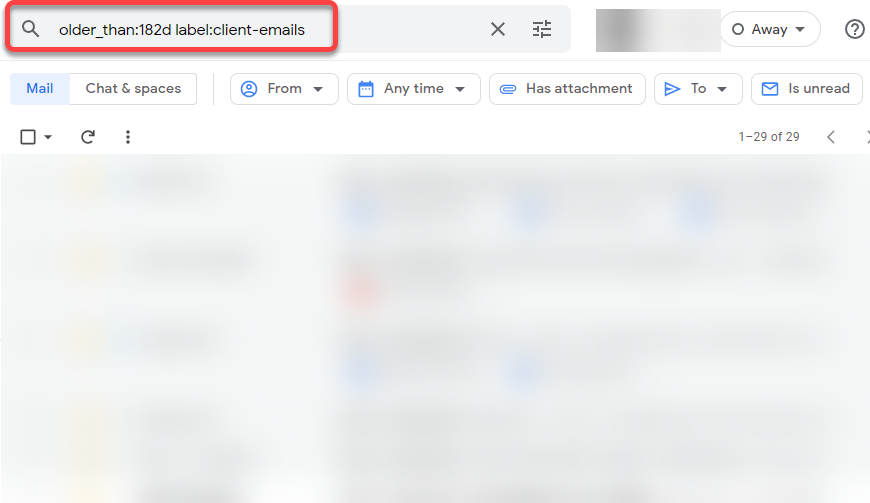Open the Any time date dropdown
870x503 pixels.
(x=413, y=89)
